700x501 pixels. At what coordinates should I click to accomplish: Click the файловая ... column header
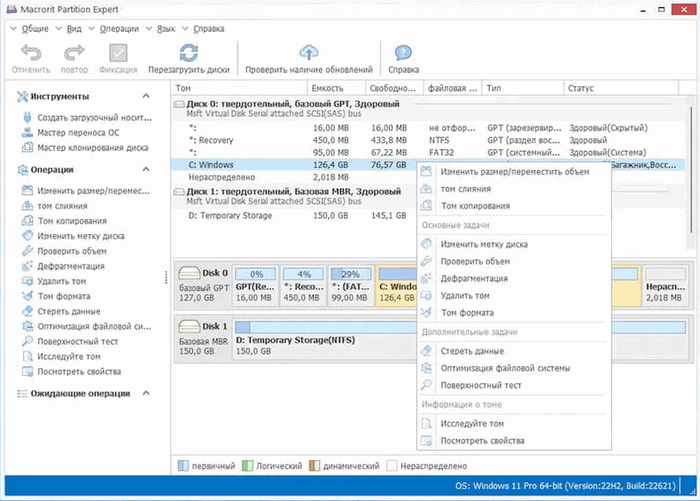point(453,88)
